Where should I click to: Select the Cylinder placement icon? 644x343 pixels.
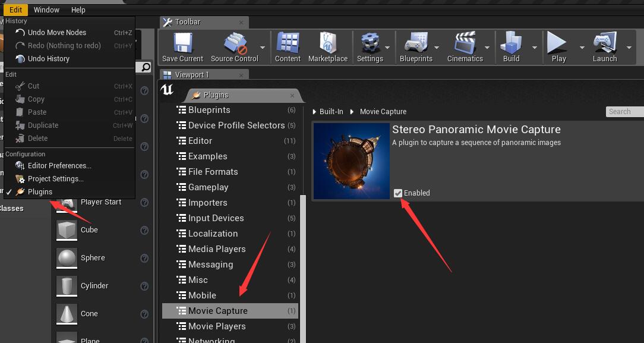(x=67, y=286)
